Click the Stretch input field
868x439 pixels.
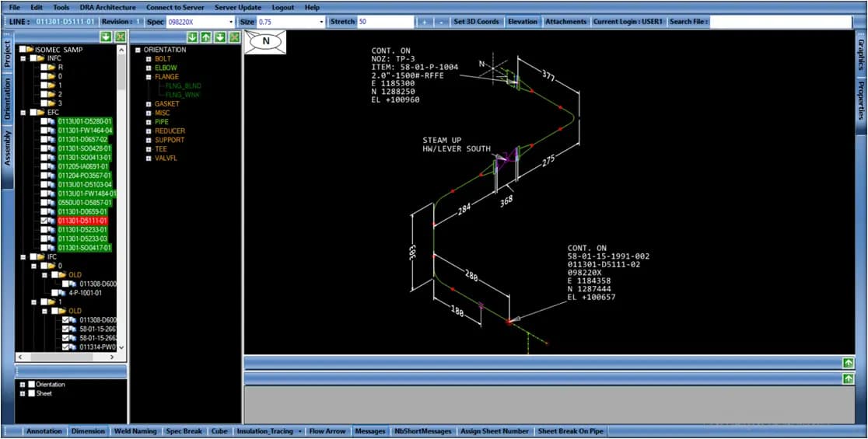tap(385, 22)
